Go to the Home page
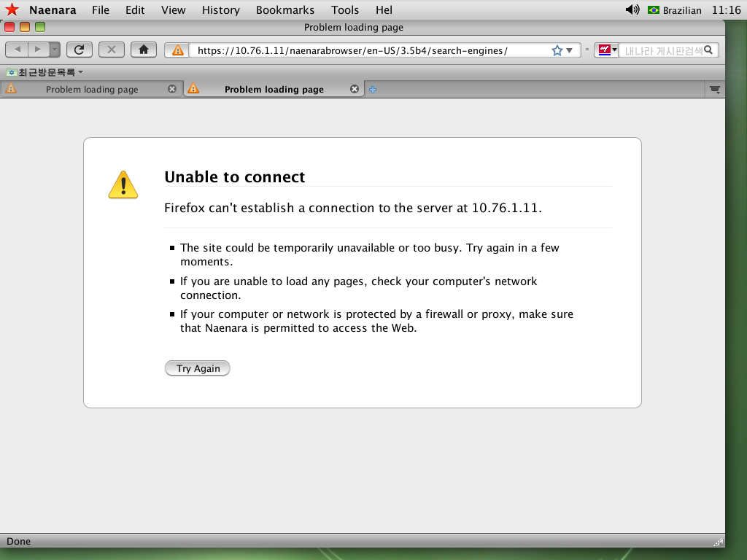The image size is (747, 560). [144, 49]
